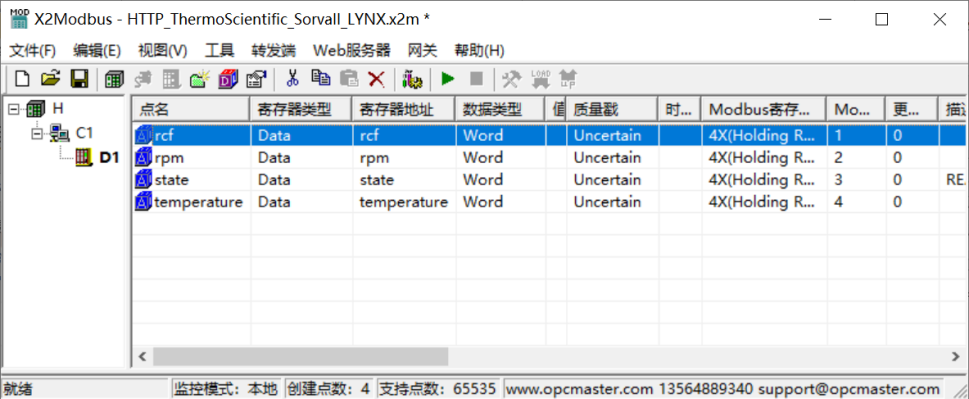
Task: Click the C1 channel computer icon in tree
Action: click(59, 133)
